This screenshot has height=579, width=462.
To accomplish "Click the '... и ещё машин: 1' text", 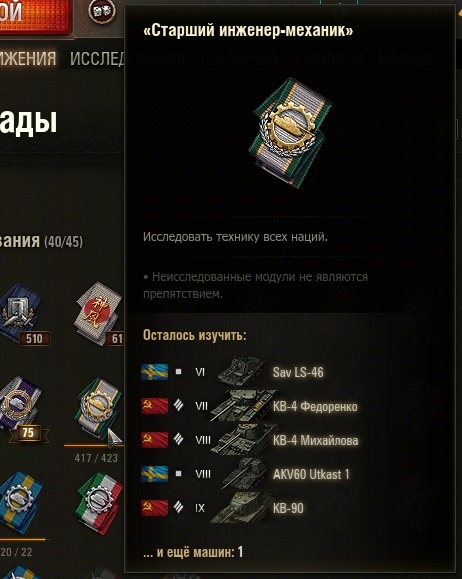I will (193, 552).
